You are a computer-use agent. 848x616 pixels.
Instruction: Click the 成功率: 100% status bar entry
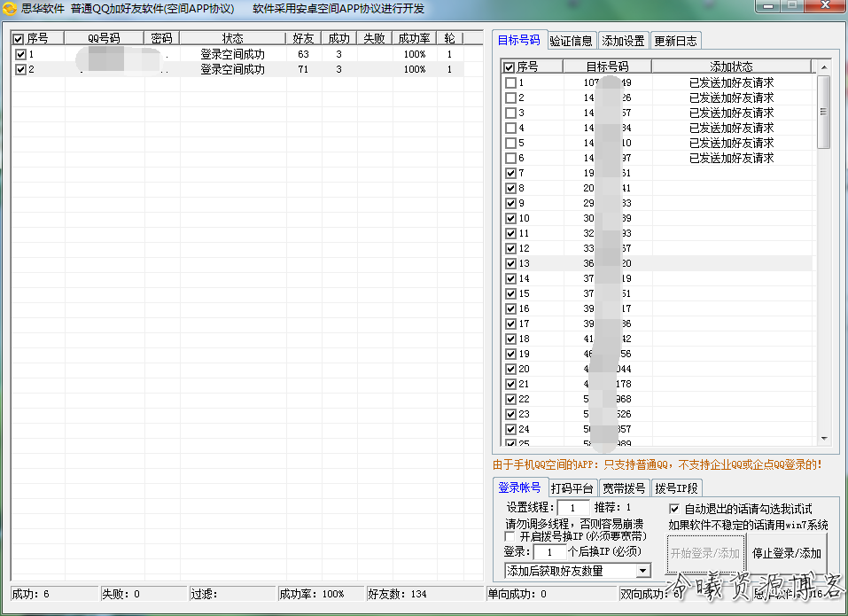point(321,594)
